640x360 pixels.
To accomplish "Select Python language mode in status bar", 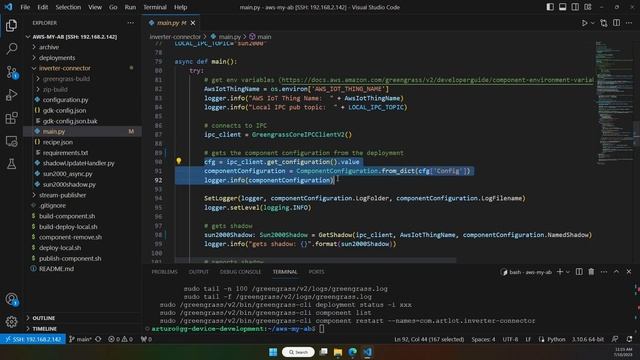I will point(556,339).
